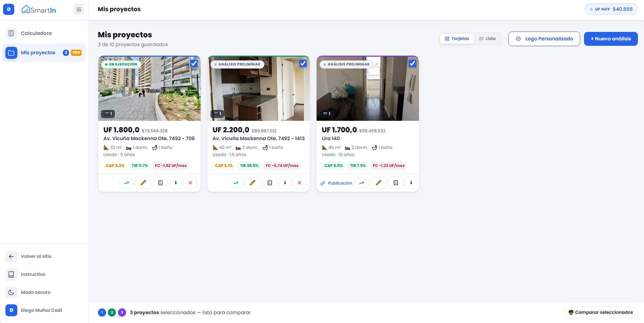Screen dimensions: 644x323
Task: Go back via Volver al sitio
Action: 43,257
